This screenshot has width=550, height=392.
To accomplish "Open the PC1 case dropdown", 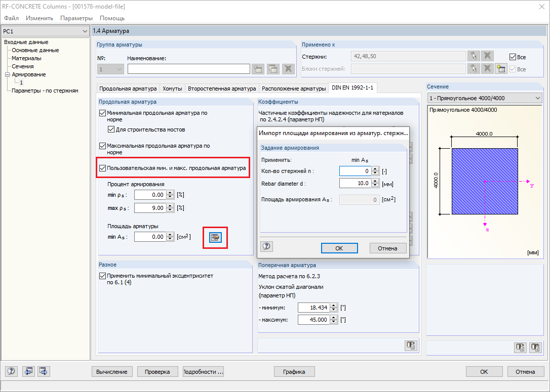I will (x=45, y=31).
